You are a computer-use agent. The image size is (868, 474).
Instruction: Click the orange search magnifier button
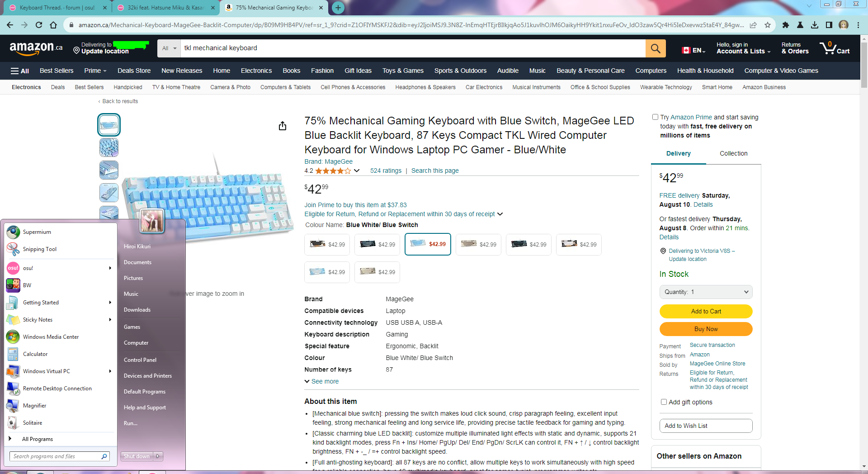click(656, 48)
